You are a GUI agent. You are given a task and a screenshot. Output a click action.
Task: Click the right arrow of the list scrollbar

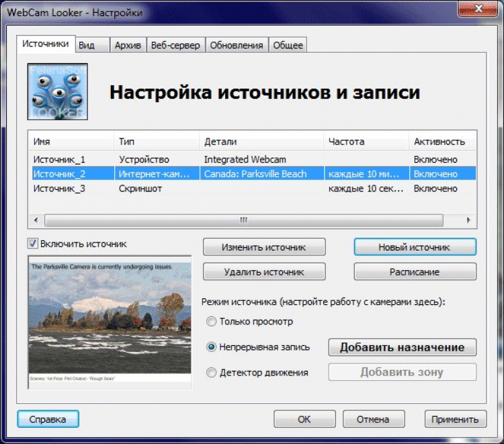pos(468,220)
